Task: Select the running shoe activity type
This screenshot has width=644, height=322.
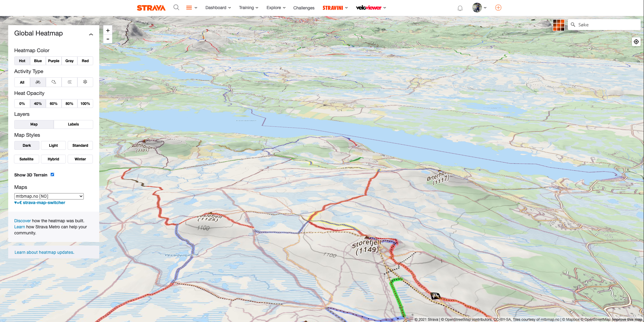Action: point(54,82)
